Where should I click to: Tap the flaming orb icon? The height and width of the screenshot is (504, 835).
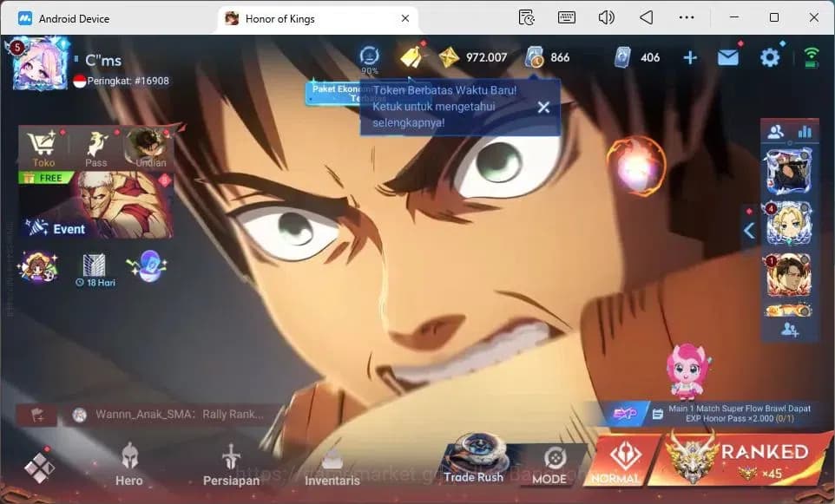[x=636, y=165]
